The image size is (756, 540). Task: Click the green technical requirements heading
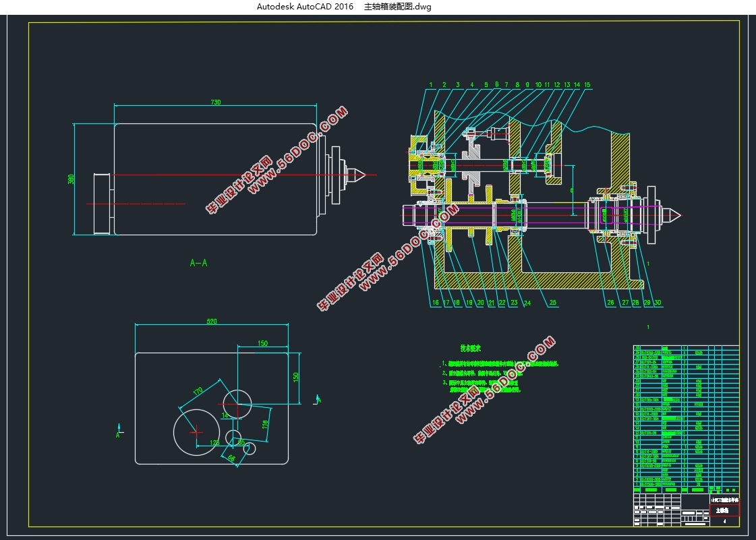470,349
